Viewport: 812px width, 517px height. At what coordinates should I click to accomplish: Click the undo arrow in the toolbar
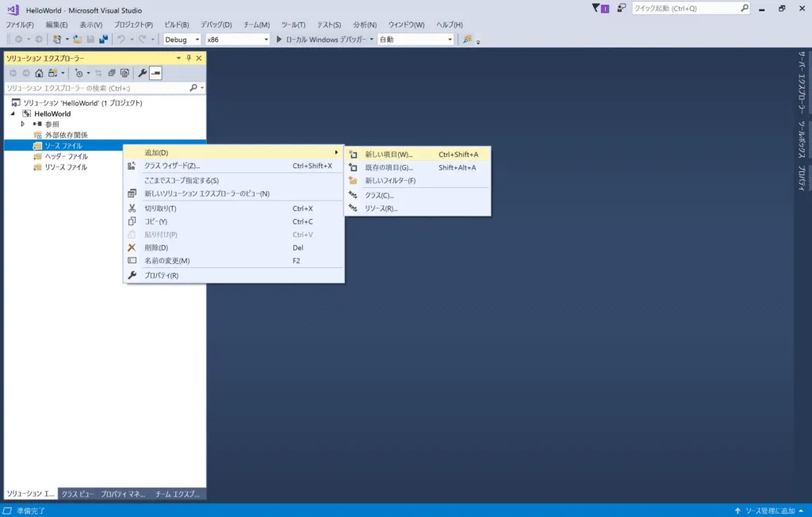(121, 40)
